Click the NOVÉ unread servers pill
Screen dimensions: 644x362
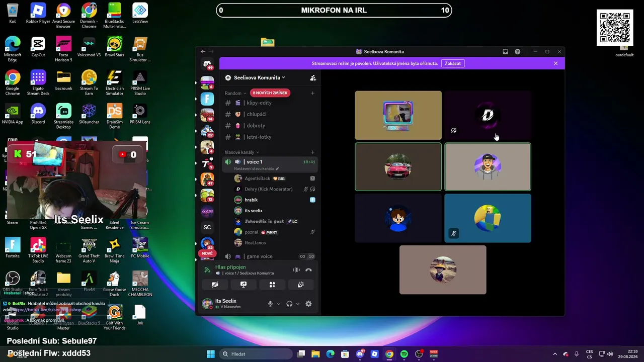click(x=207, y=253)
